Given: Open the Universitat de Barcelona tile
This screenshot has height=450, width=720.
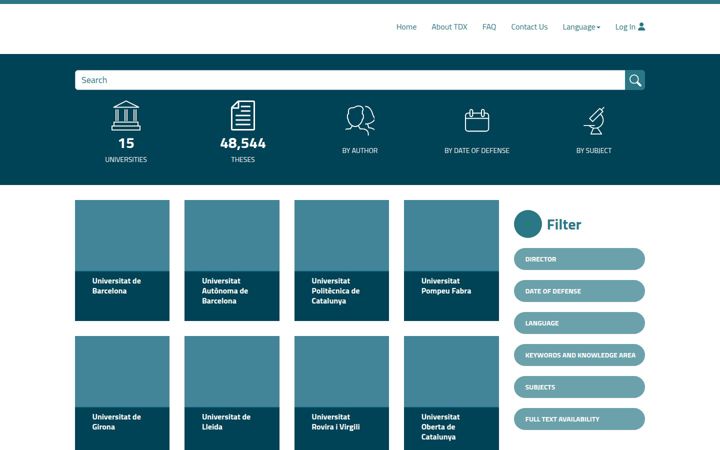Looking at the screenshot, I should tap(122, 260).
